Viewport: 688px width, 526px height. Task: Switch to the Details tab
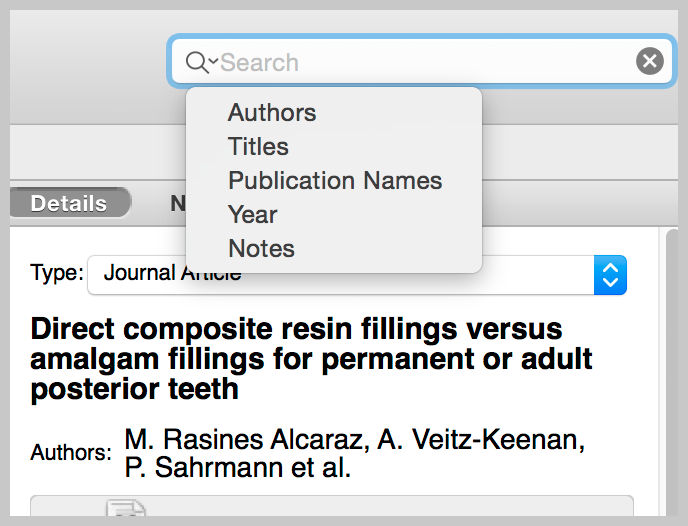(69, 203)
